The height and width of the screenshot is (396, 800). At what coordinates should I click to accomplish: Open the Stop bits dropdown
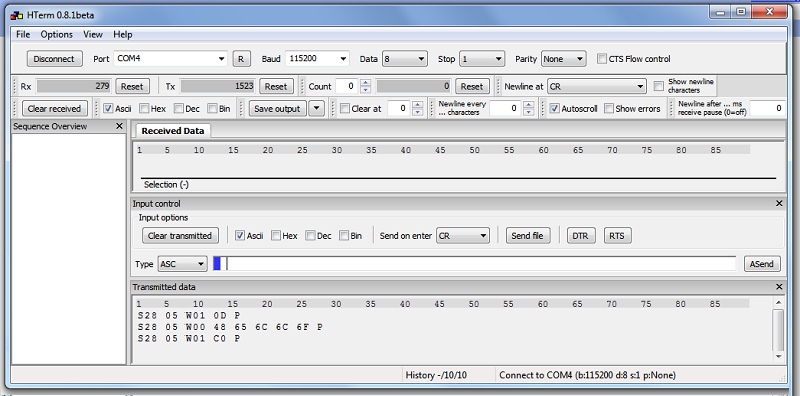482,59
